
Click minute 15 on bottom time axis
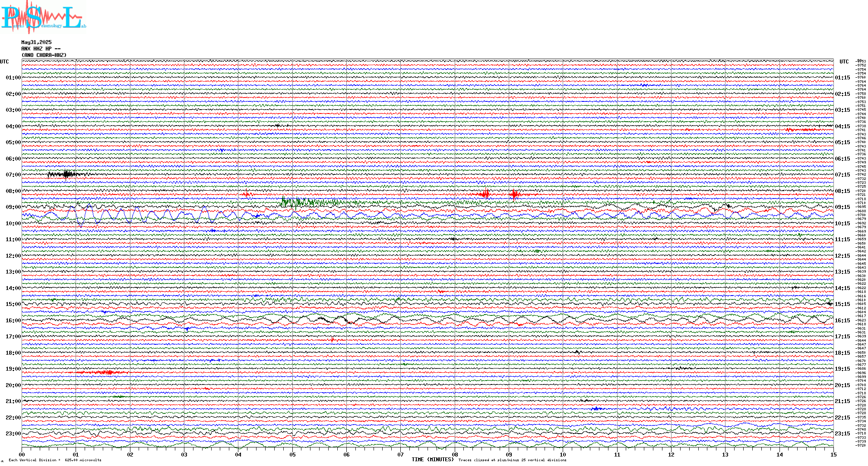pos(833,455)
